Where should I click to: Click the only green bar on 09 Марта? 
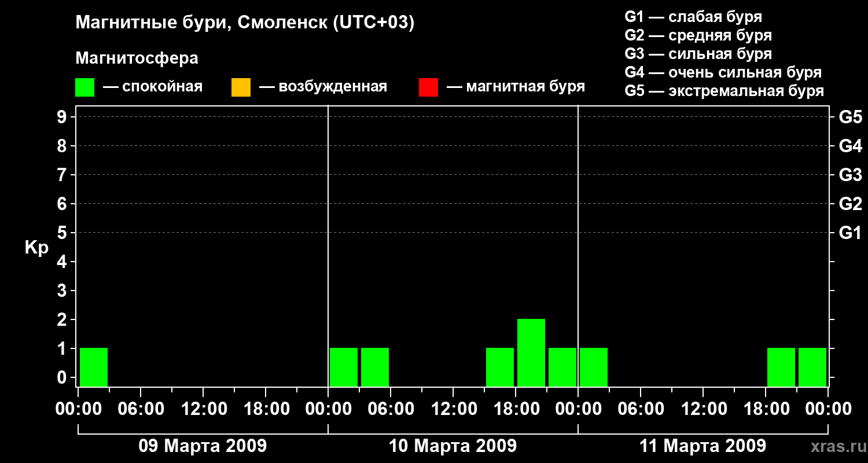click(x=94, y=367)
